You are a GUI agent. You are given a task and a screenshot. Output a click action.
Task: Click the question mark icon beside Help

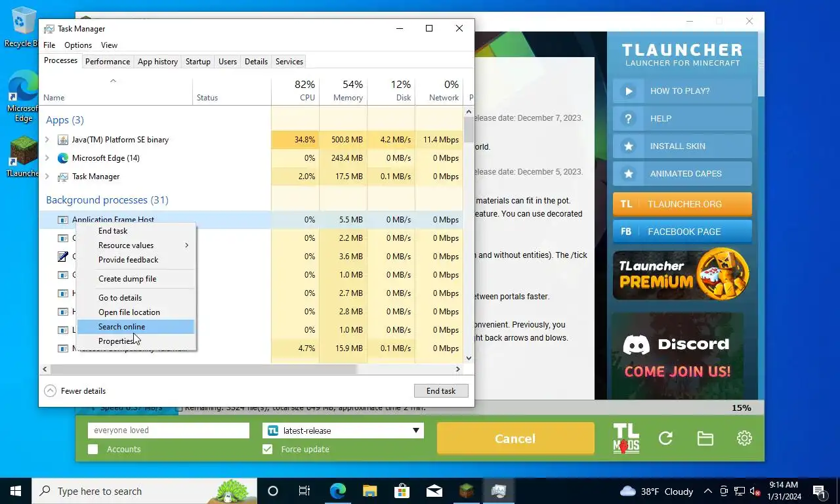click(629, 119)
